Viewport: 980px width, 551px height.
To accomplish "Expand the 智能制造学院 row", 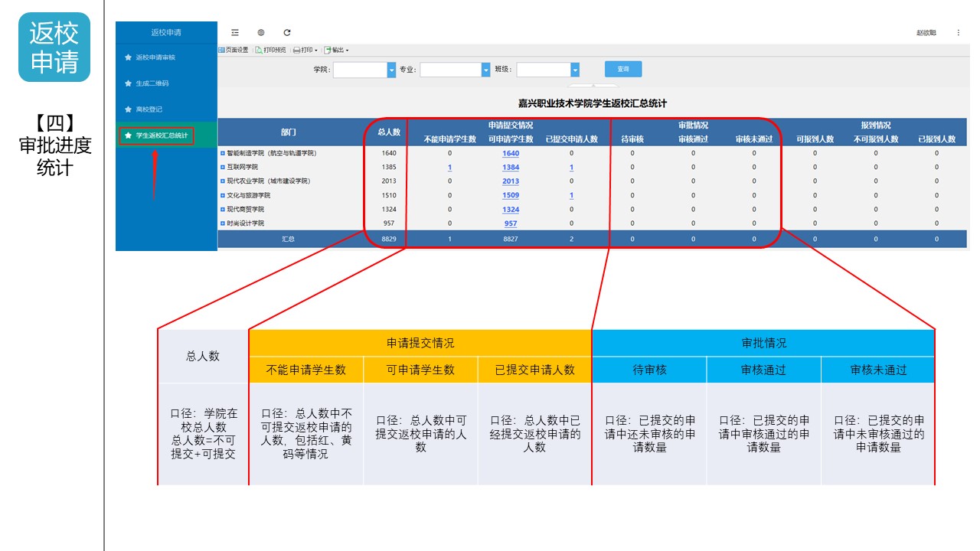I will click(x=223, y=153).
